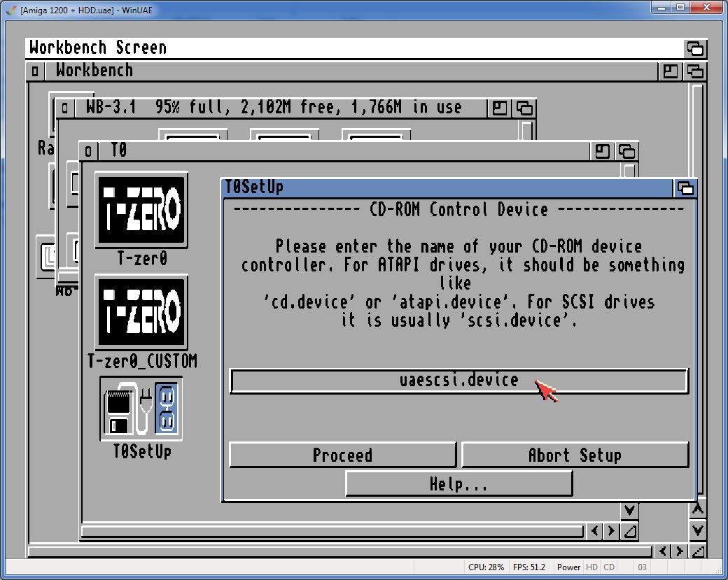Click the WB-3.1 window depth gadget
Image resolution: width=728 pixels, height=580 pixels.
(x=524, y=108)
